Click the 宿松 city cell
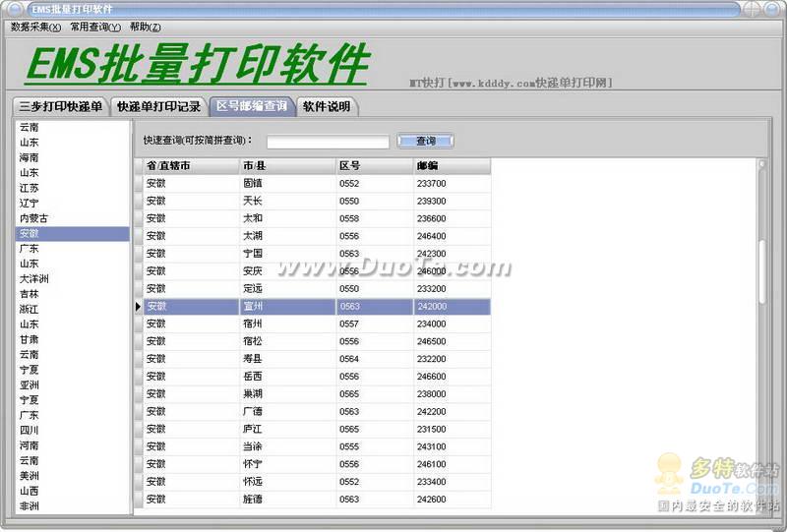The image size is (787, 532). tap(287, 341)
